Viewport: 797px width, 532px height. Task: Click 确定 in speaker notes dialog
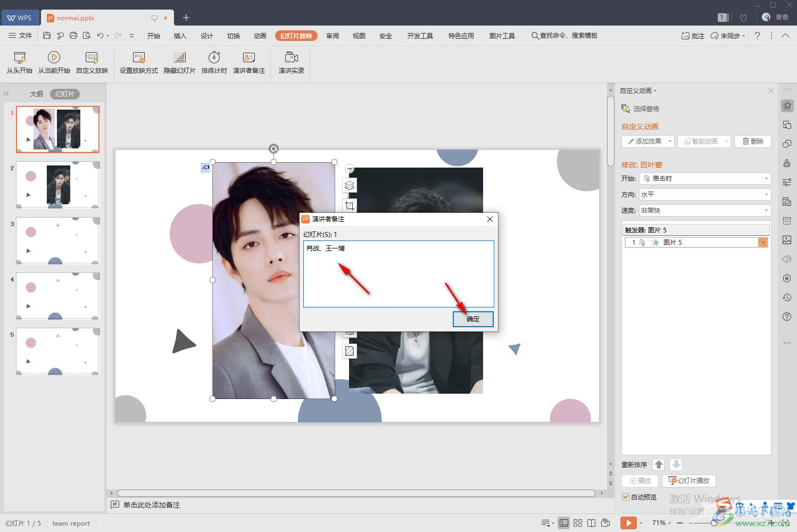[x=473, y=319]
